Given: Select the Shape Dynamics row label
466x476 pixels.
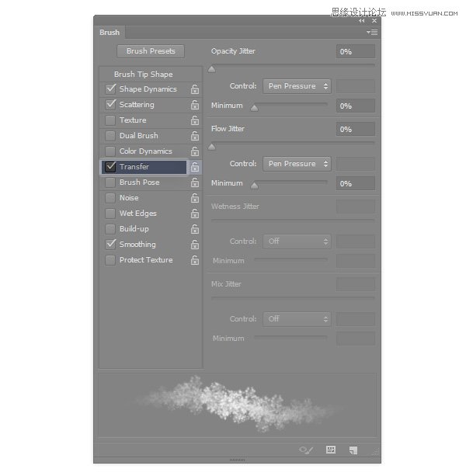Looking at the screenshot, I should (148, 89).
